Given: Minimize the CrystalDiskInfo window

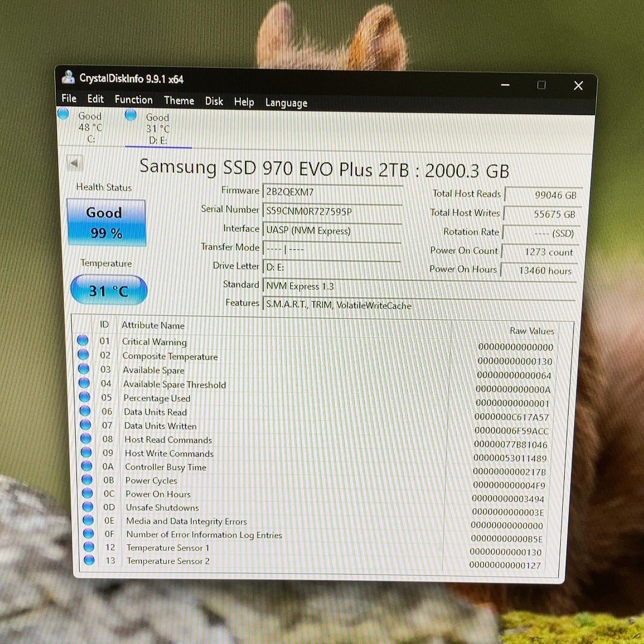Looking at the screenshot, I should click(505, 85).
